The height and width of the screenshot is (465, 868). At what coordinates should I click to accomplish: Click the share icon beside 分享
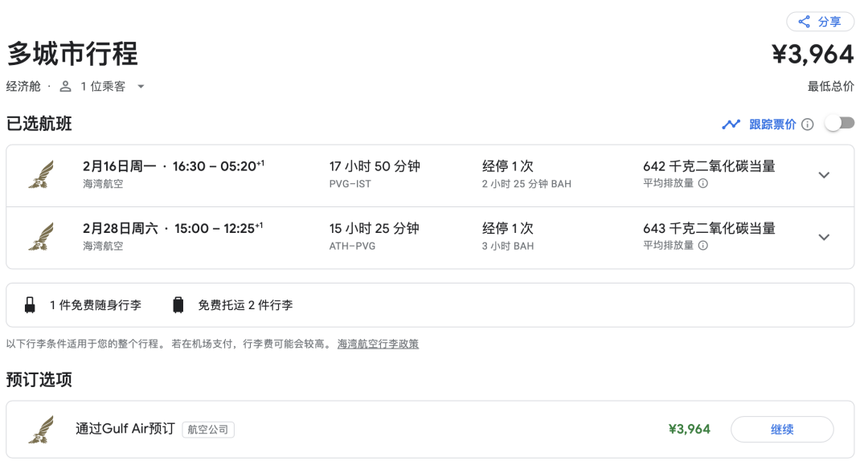click(805, 22)
